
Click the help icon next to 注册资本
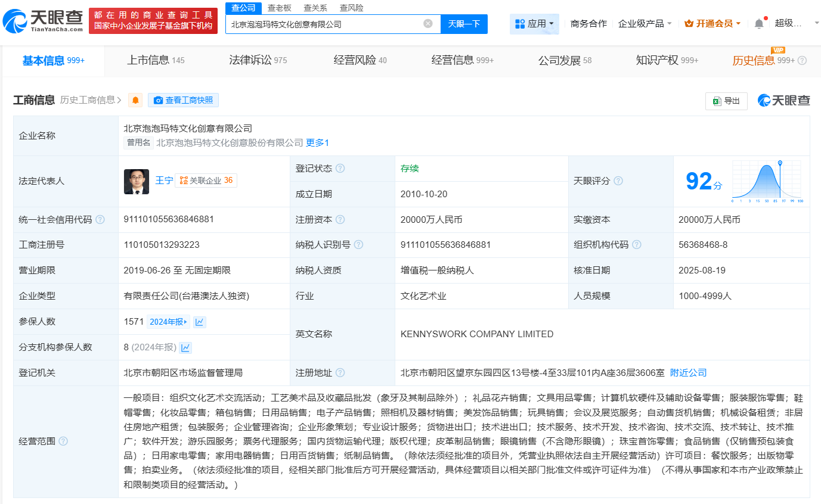(340, 219)
